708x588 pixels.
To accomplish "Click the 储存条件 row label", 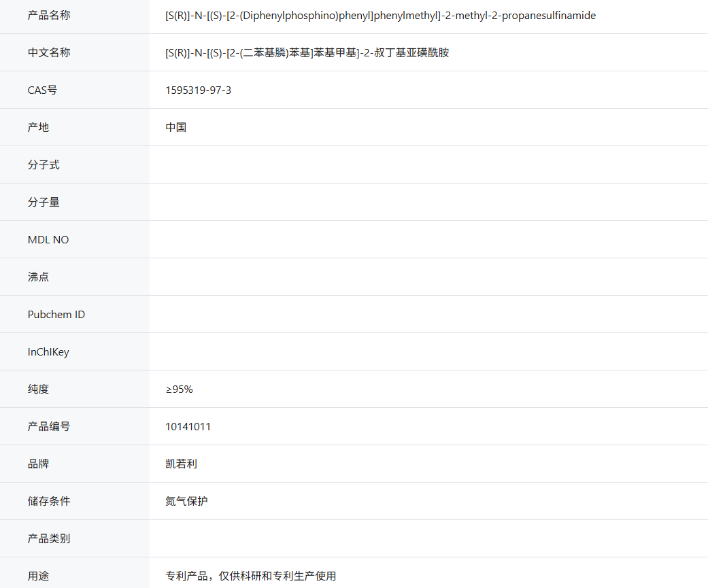I will (x=48, y=501).
